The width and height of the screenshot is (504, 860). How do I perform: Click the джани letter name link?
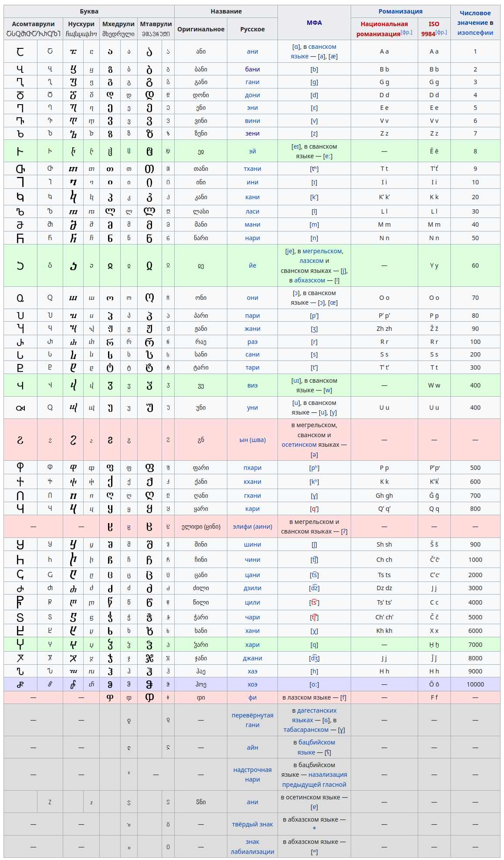[x=253, y=658]
